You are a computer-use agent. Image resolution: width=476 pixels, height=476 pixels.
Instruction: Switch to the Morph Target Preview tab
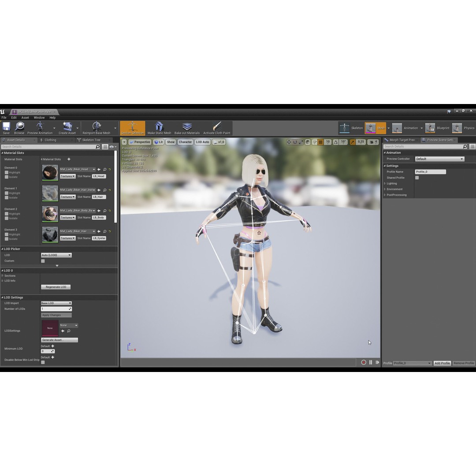pyautogui.click(x=402, y=140)
